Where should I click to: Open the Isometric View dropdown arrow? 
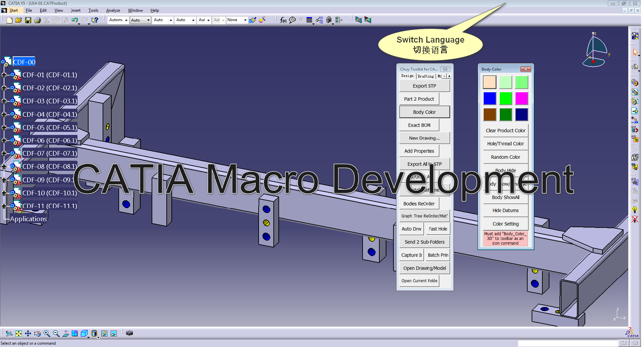(89, 337)
